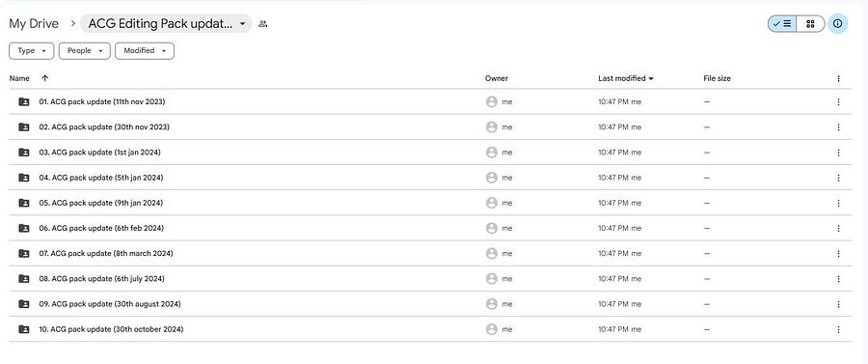Open more actions for 10. ACG pack update

[838, 329]
